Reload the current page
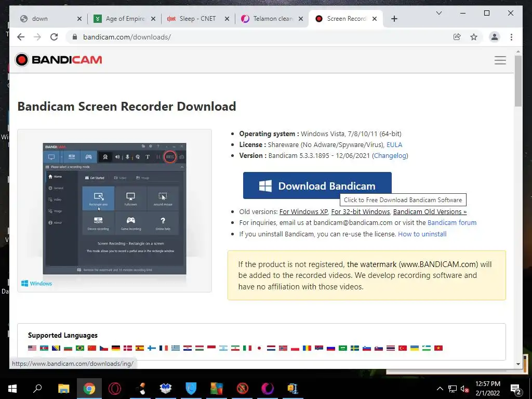This screenshot has width=532, height=399. (x=54, y=37)
